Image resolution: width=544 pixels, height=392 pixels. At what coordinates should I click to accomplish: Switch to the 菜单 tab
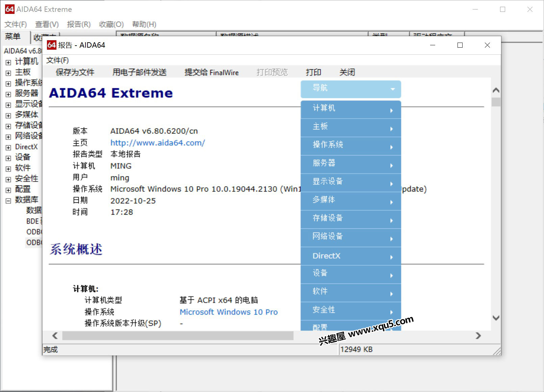[x=13, y=36]
